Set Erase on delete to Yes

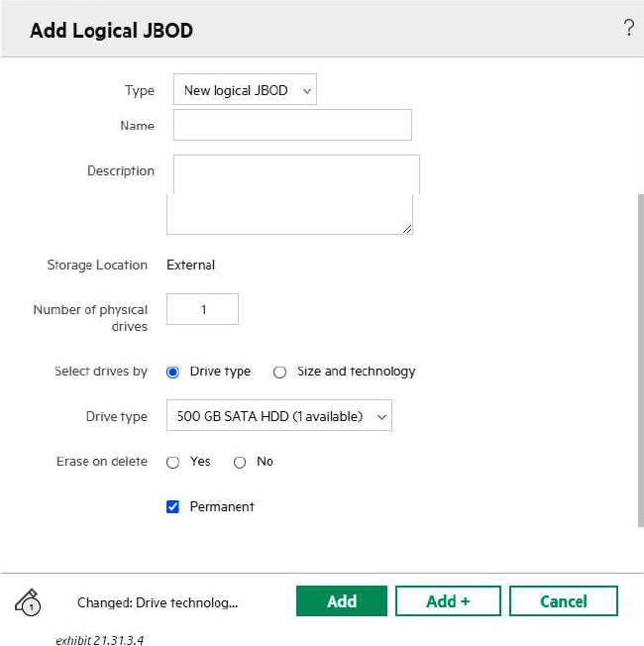point(172,463)
